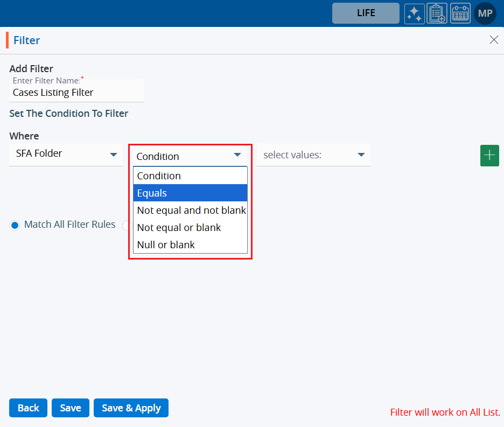Screen dimensions: 504x427
Task: Close the Filter panel with X
Action: (x=494, y=40)
